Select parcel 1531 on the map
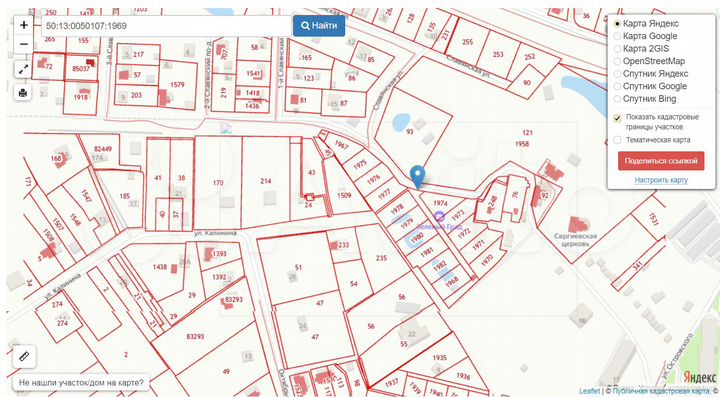This screenshot has height=398, width=720. (x=653, y=219)
